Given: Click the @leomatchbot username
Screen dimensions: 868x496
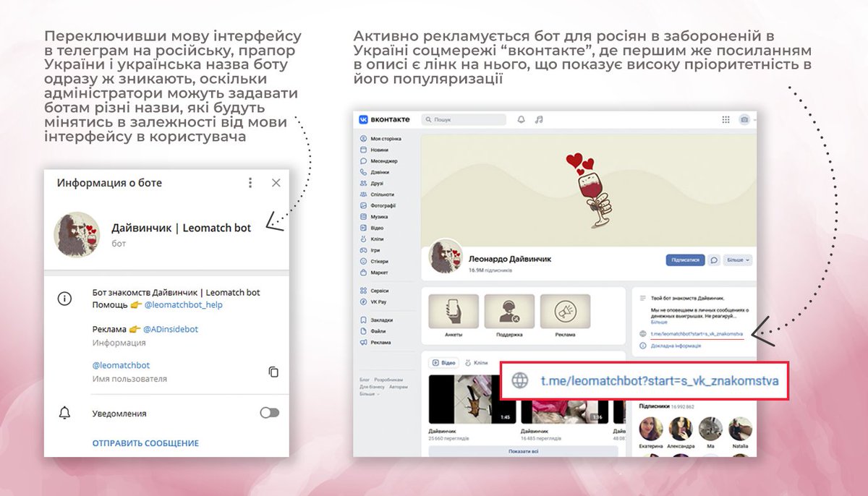Looking at the screenshot, I should click(121, 365).
